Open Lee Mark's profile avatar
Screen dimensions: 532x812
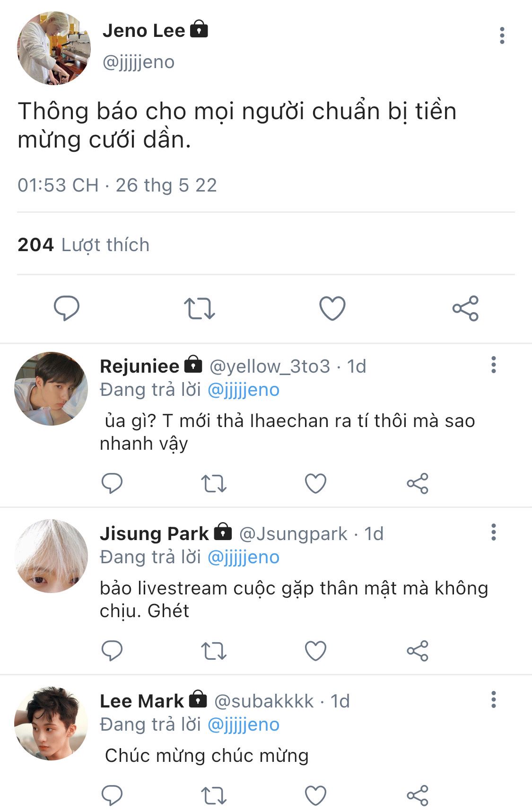[x=51, y=724]
